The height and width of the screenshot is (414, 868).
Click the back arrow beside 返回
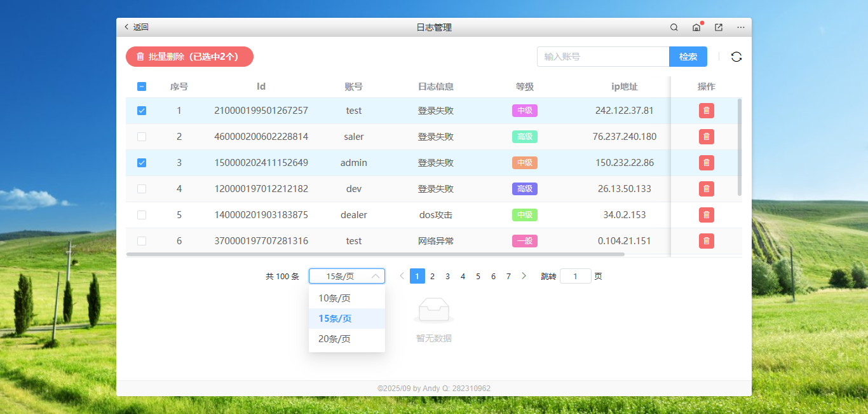click(126, 27)
